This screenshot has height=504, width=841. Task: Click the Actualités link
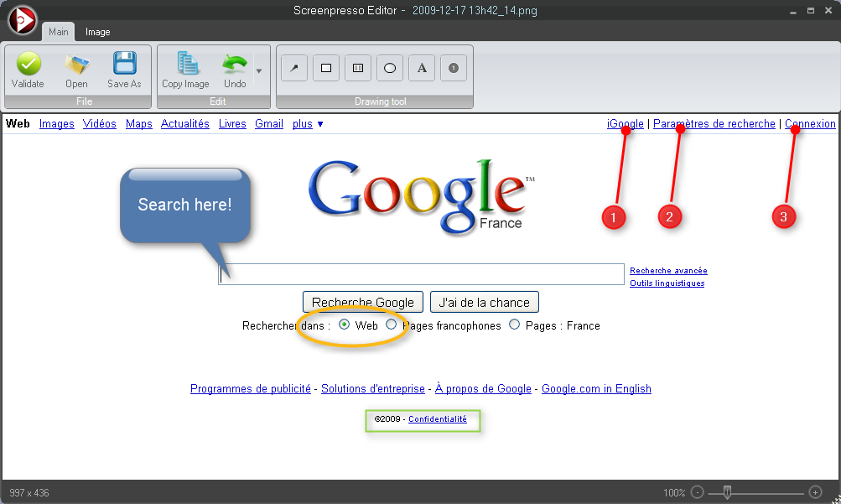[x=185, y=124]
